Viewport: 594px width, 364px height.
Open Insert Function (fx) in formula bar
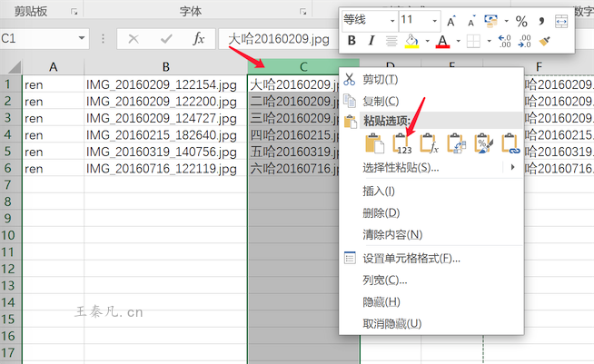click(x=199, y=39)
